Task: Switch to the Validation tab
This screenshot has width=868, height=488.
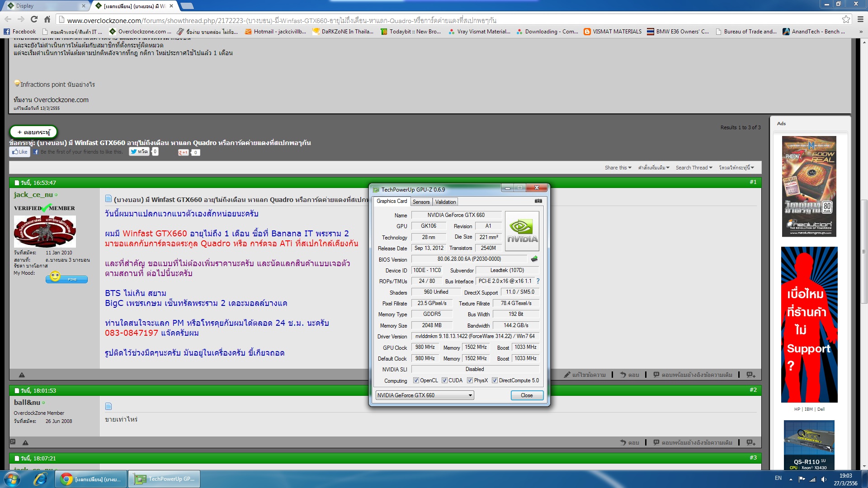Action: [445, 202]
